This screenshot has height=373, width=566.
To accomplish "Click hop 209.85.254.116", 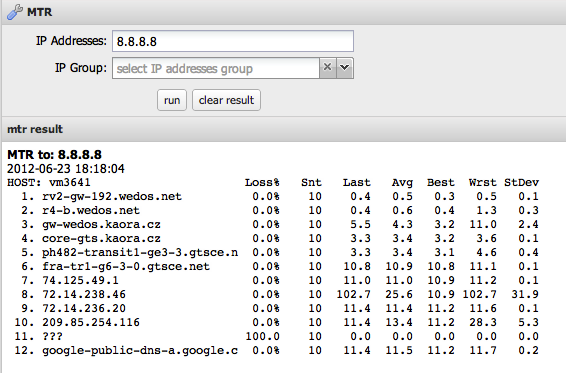I will coord(91,322).
